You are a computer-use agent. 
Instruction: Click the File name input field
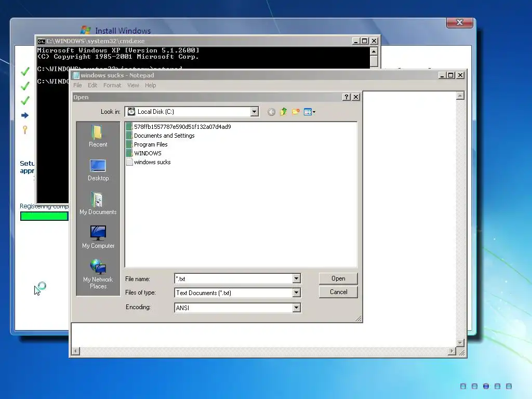tap(234, 278)
